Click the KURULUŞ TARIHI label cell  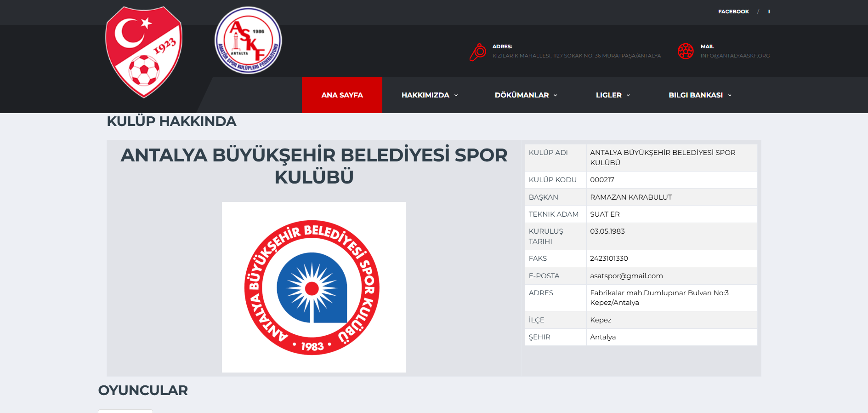coord(556,236)
